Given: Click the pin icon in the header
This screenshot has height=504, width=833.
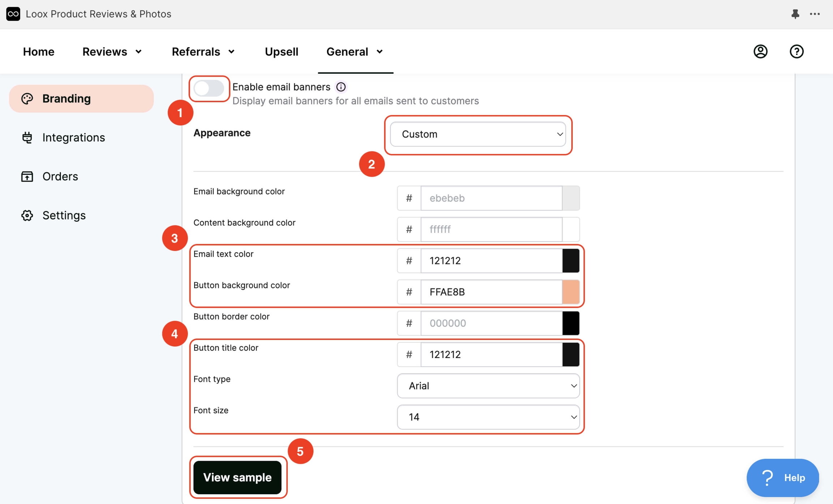Looking at the screenshot, I should click(x=795, y=14).
